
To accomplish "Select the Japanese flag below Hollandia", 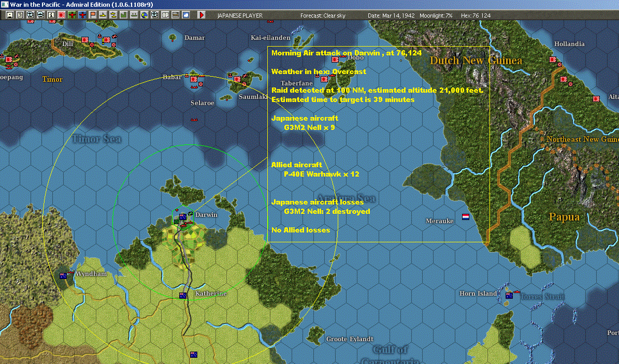I will point(553,60).
